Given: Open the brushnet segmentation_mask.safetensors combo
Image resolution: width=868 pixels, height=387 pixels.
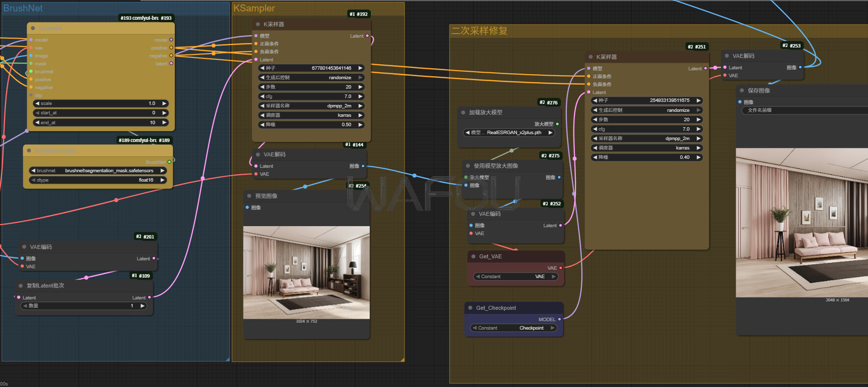Looking at the screenshot, I should point(97,171).
